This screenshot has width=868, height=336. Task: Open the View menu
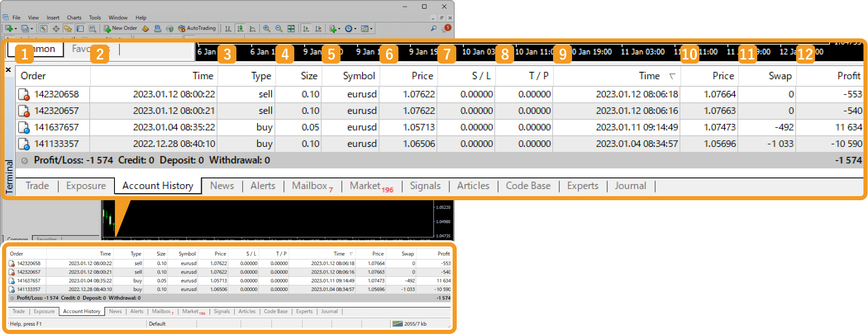pos(33,18)
